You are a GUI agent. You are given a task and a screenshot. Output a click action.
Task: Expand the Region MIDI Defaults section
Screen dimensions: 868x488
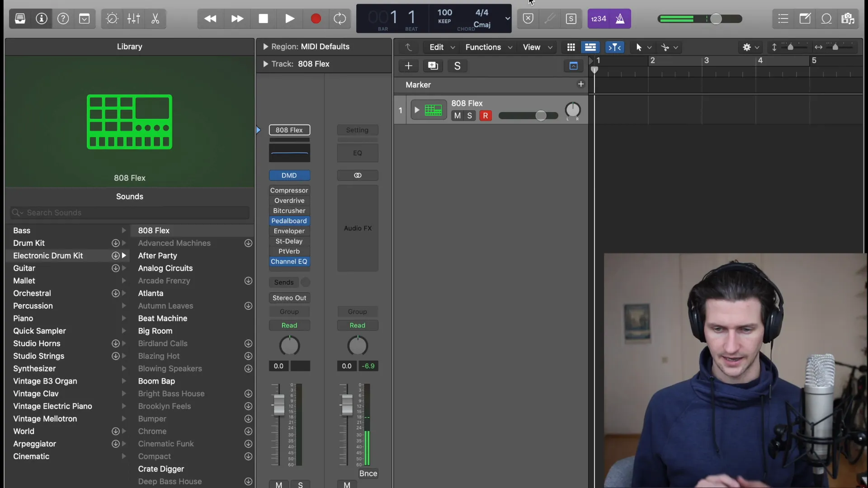click(265, 47)
